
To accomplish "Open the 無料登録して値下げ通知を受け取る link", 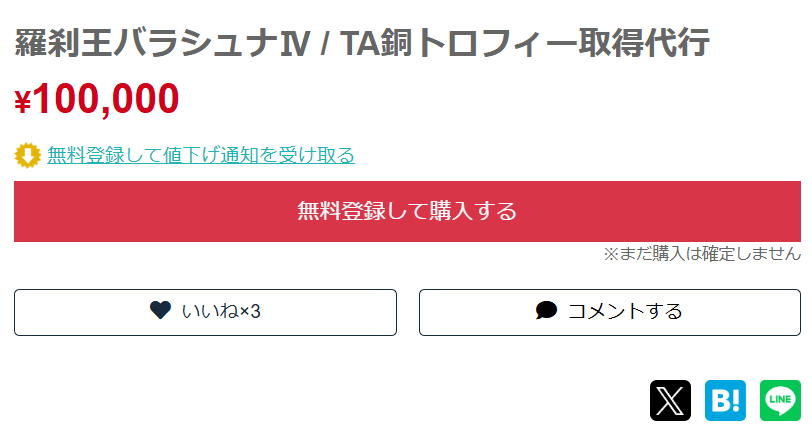I will tap(201, 155).
